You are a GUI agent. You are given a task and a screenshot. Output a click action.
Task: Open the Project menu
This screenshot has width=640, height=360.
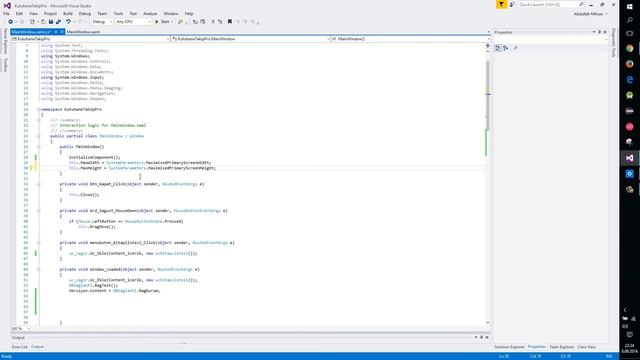point(51,13)
